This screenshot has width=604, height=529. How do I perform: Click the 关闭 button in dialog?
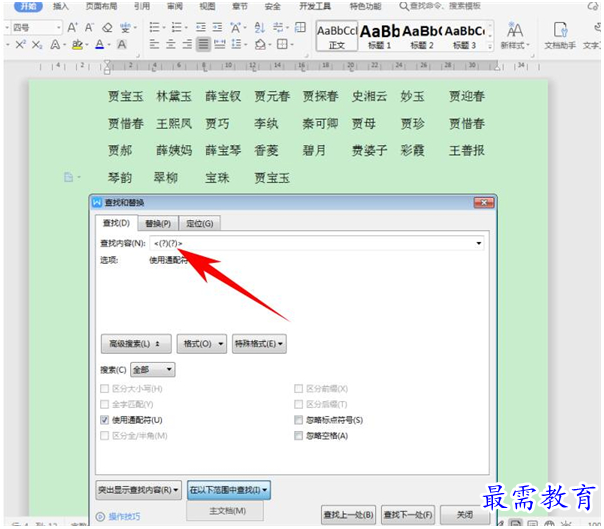click(465, 515)
